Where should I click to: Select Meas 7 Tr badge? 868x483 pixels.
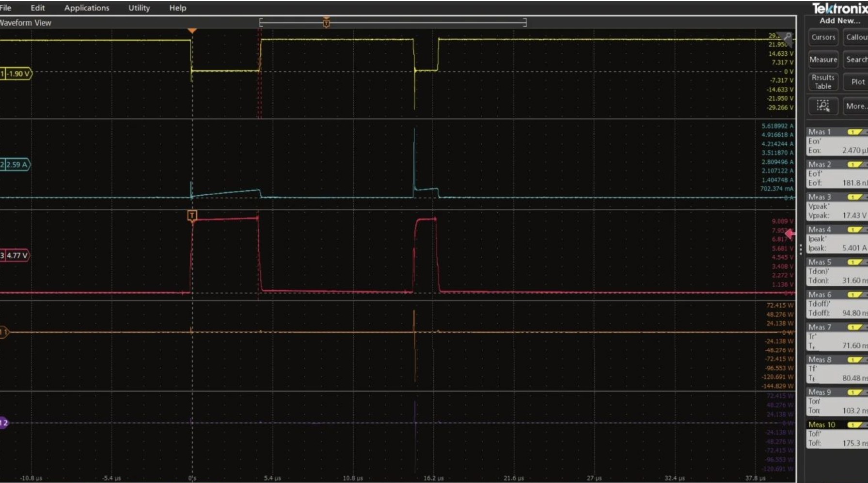pos(837,336)
